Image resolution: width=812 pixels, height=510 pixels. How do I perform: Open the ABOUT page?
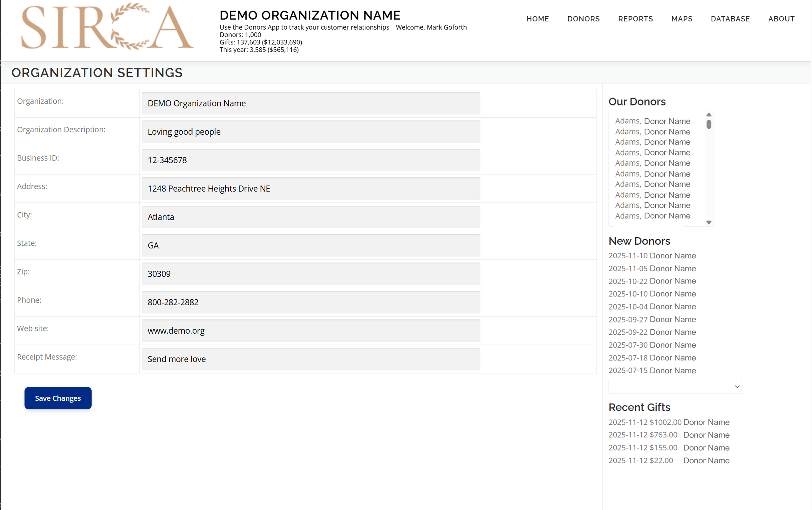tap(781, 19)
